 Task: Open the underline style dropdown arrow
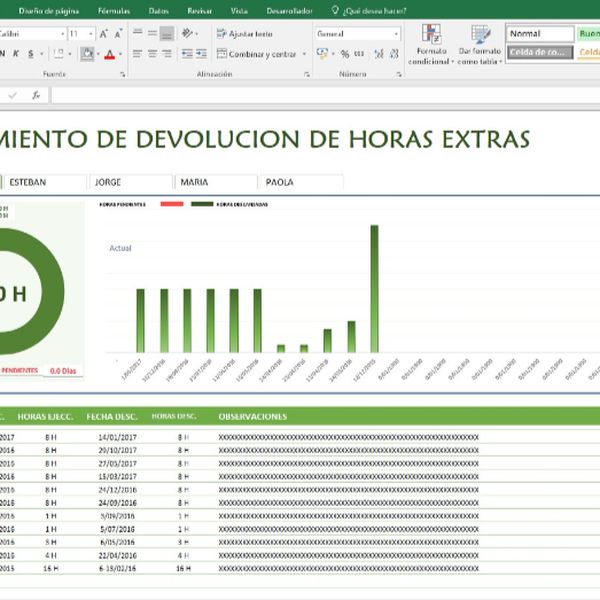[x=41, y=54]
